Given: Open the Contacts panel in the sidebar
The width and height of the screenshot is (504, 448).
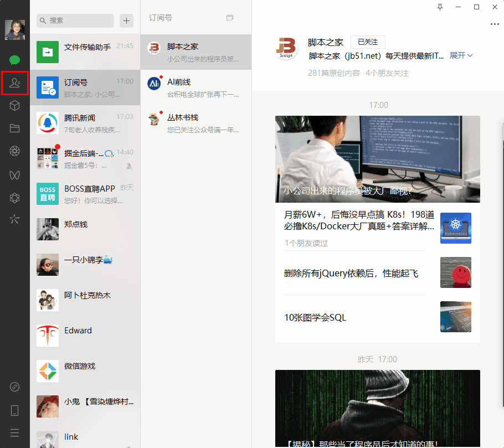Looking at the screenshot, I should point(15,83).
